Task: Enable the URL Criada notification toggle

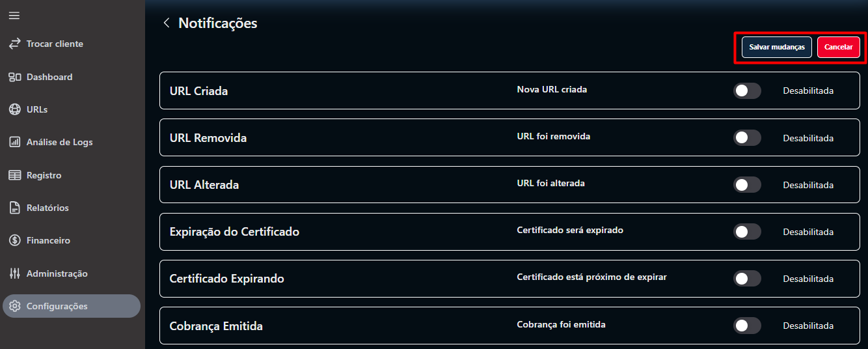Action: point(747,91)
